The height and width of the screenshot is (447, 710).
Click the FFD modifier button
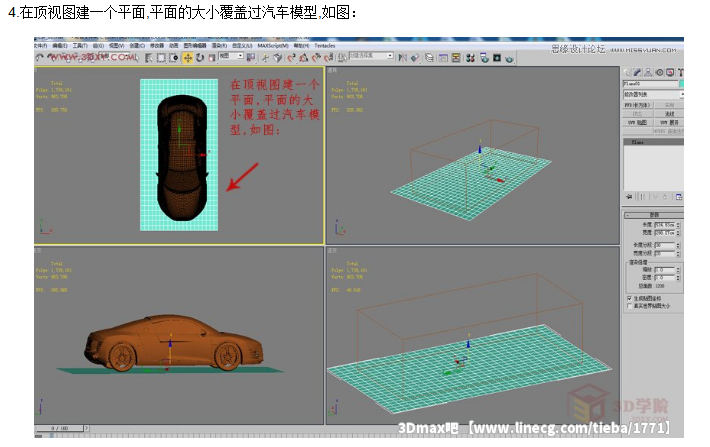[637, 105]
